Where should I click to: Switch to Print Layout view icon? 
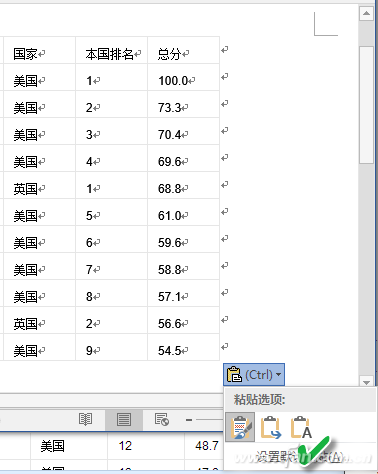tap(124, 420)
